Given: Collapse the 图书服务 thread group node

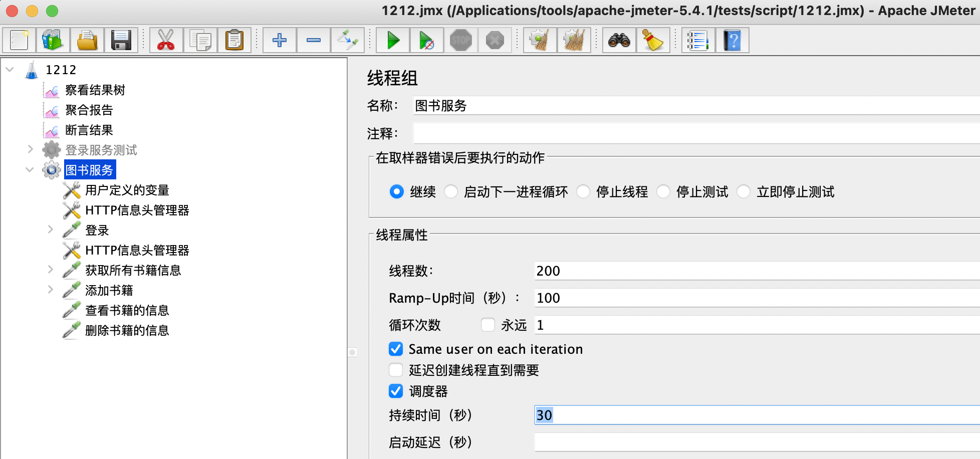Looking at the screenshot, I should tap(30, 169).
